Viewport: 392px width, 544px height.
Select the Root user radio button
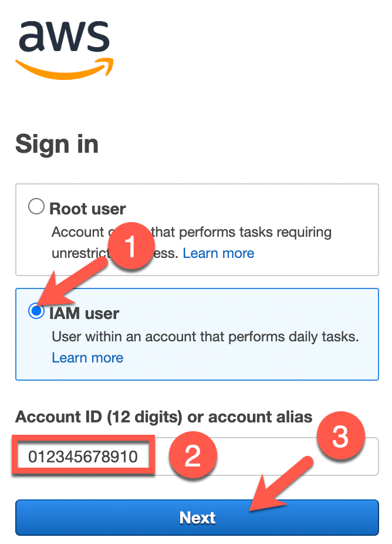[36, 206]
